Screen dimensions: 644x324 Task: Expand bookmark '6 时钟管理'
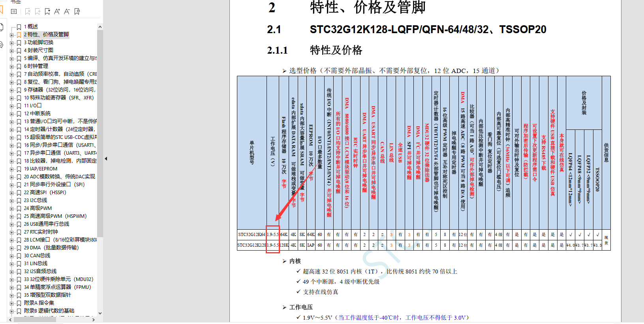pyautogui.click(x=11, y=66)
